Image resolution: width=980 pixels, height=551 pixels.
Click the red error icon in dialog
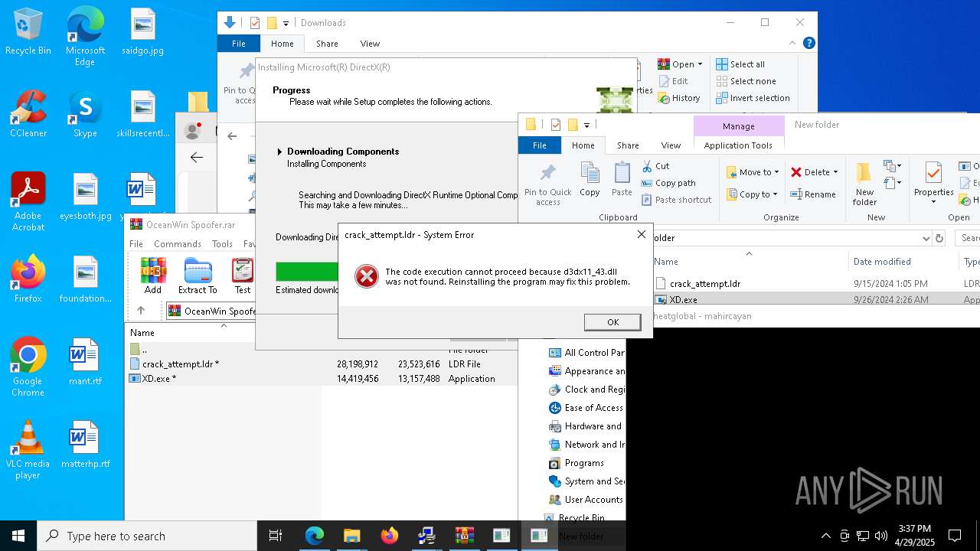(367, 276)
